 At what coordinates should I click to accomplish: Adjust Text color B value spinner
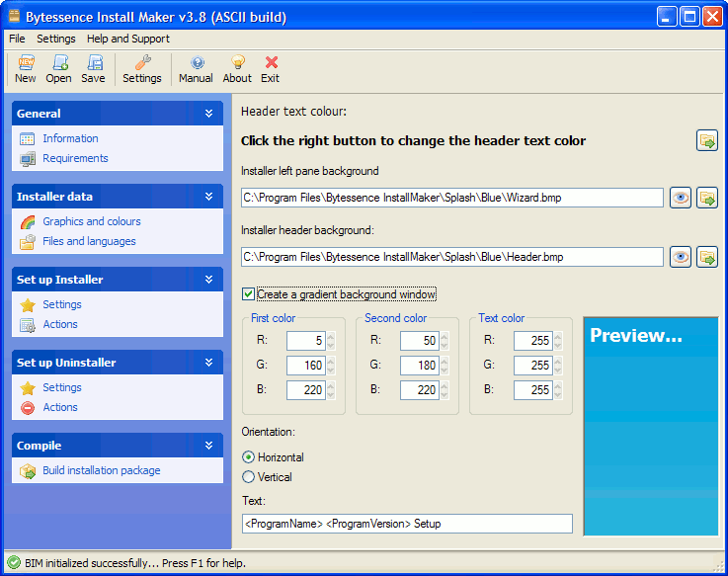(558, 389)
